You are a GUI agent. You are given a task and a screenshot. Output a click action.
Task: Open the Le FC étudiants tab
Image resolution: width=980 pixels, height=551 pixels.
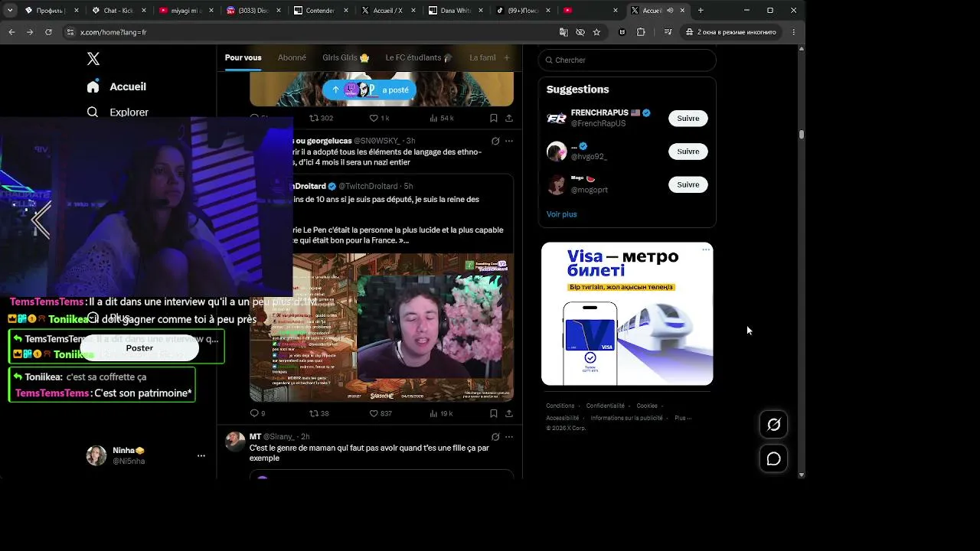(419, 57)
